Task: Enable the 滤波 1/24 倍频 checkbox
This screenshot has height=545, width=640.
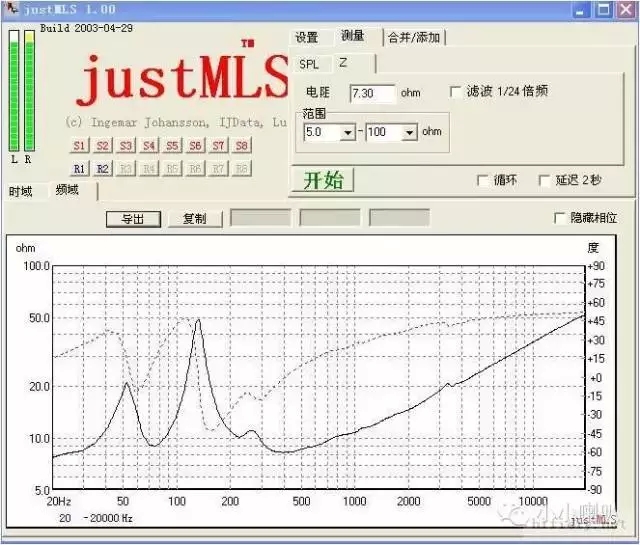Action: click(x=457, y=91)
